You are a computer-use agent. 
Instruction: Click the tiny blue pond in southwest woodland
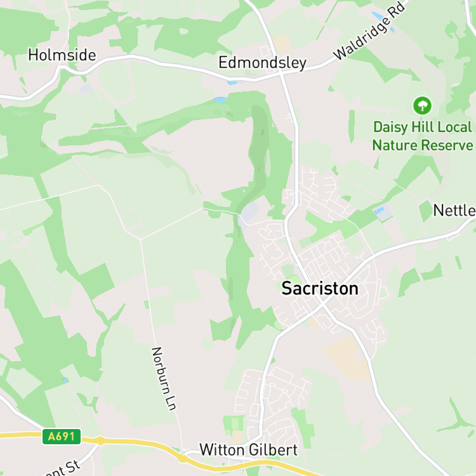(x=65, y=380)
